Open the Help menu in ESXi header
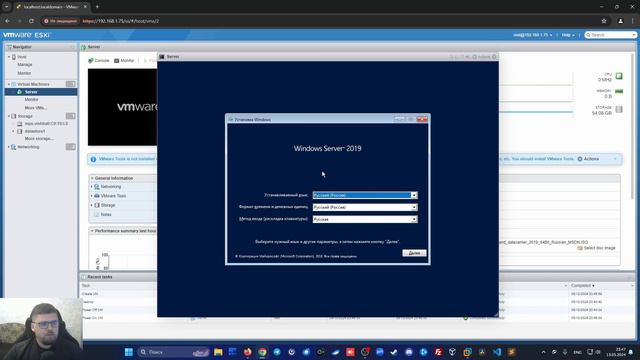640x360 pixels. (568, 35)
